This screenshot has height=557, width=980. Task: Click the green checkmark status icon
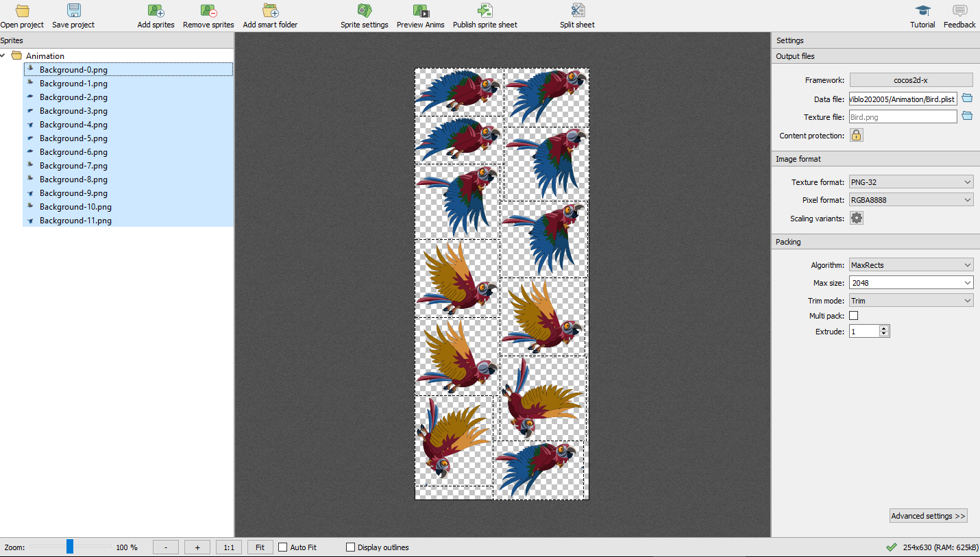click(x=892, y=547)
